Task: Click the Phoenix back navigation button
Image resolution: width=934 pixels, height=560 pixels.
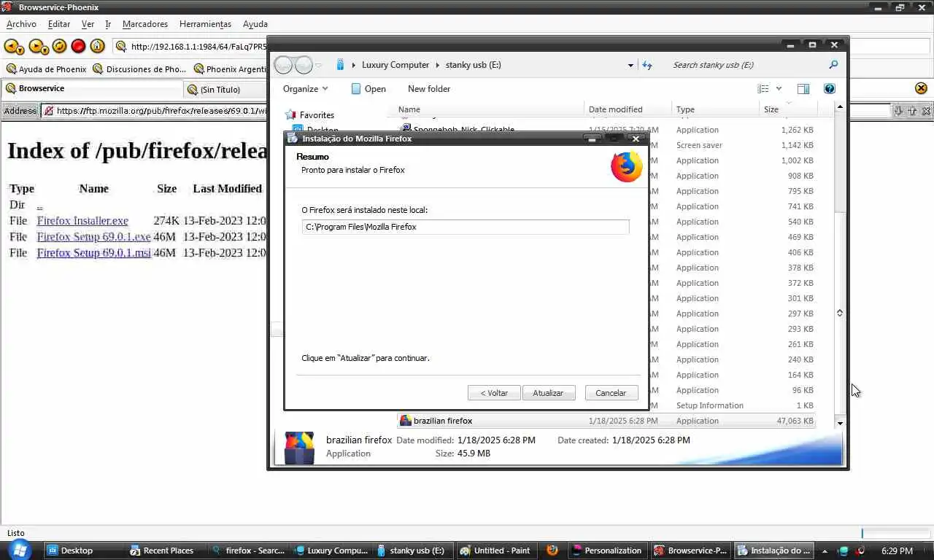Action: pos(12,46)
